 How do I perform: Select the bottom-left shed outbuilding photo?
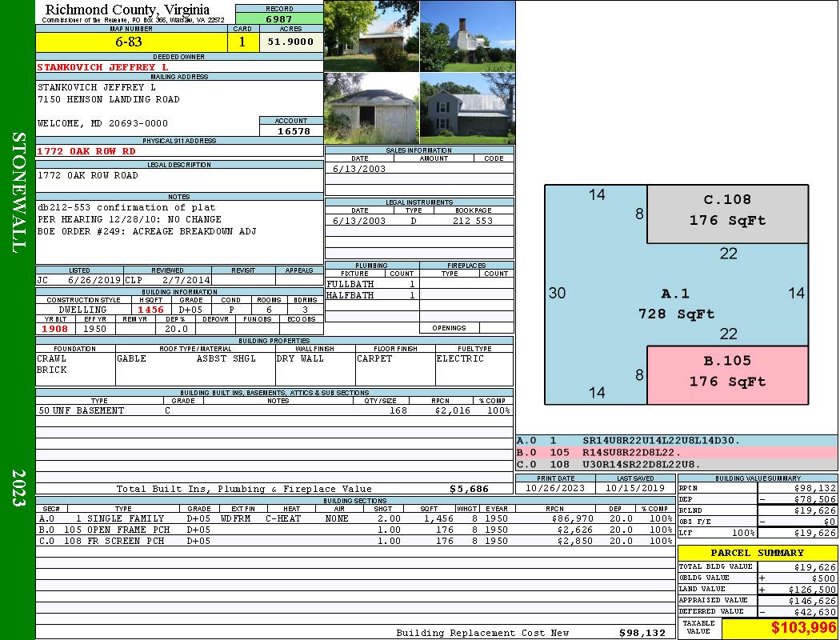[371, 108]
